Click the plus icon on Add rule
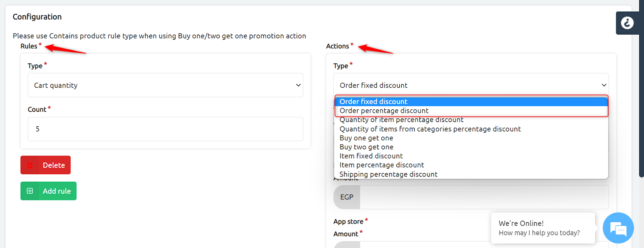This screenshot has height=248, width=644. pos(30,191)
